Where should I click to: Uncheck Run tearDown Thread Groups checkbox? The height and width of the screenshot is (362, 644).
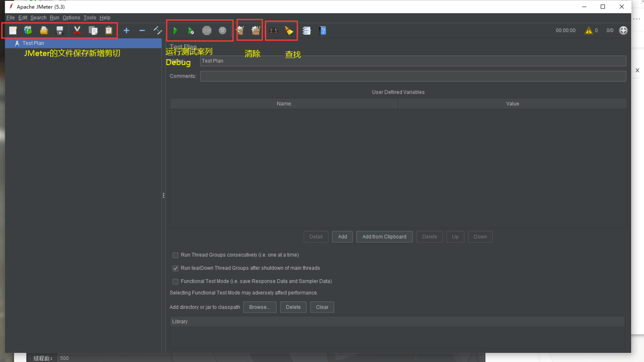176,268
